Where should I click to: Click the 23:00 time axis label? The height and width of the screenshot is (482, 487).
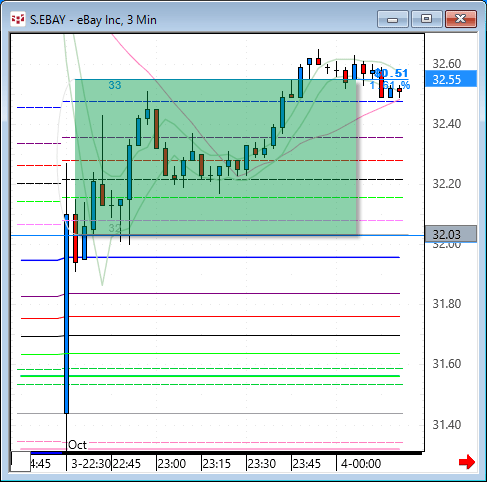[171, 464]
